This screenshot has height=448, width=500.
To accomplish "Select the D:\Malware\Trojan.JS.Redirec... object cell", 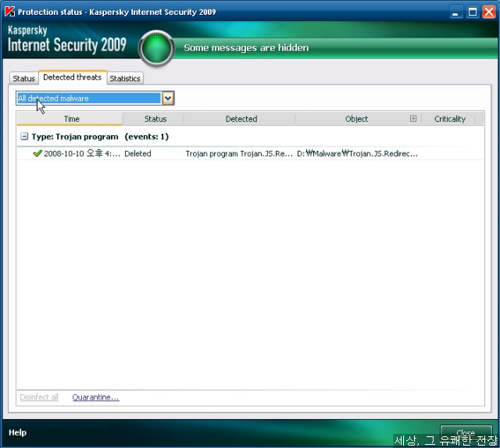I will pyautogui.click(x=357, y=154).
